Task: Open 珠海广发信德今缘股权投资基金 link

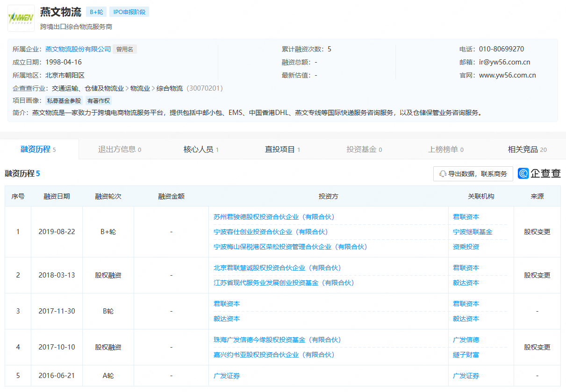Action: click(277, 340)
